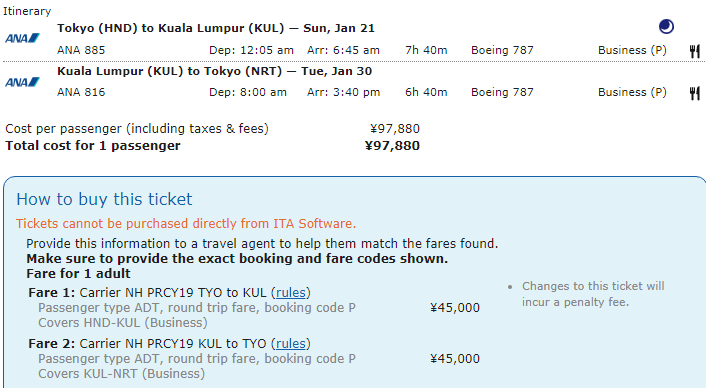
Task: Click the Business (P) cabin label for ANA 885
Action: [632, 50]
